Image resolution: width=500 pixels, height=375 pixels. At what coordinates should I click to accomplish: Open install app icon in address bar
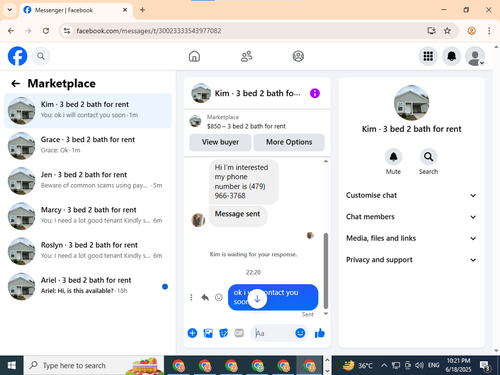[x=431, y=31]
